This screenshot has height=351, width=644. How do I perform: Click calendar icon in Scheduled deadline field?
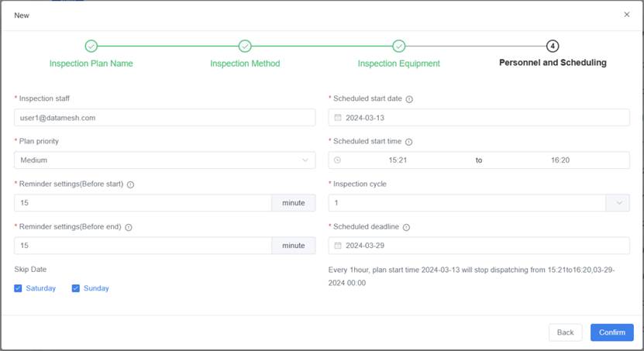click(338, 246)
